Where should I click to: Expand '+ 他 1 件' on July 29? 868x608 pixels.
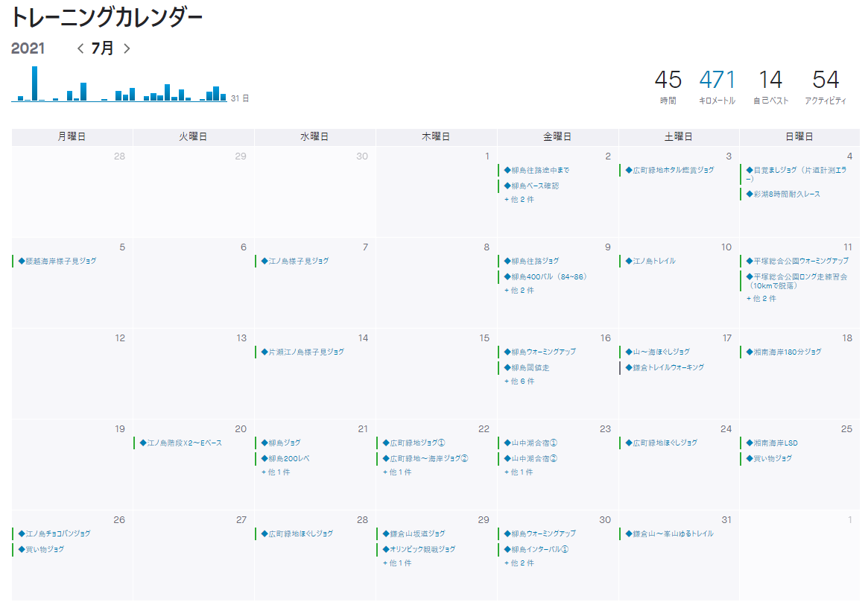point(397,563)
